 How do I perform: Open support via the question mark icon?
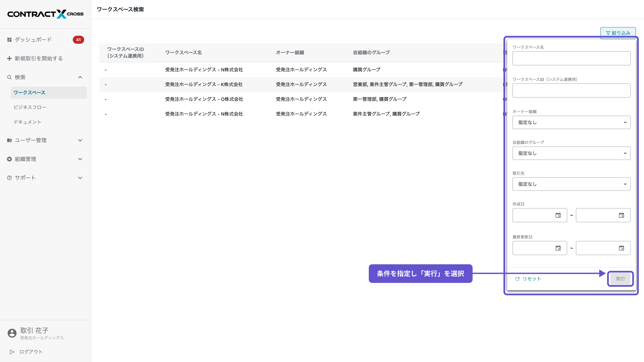click(x=9, y=178)
